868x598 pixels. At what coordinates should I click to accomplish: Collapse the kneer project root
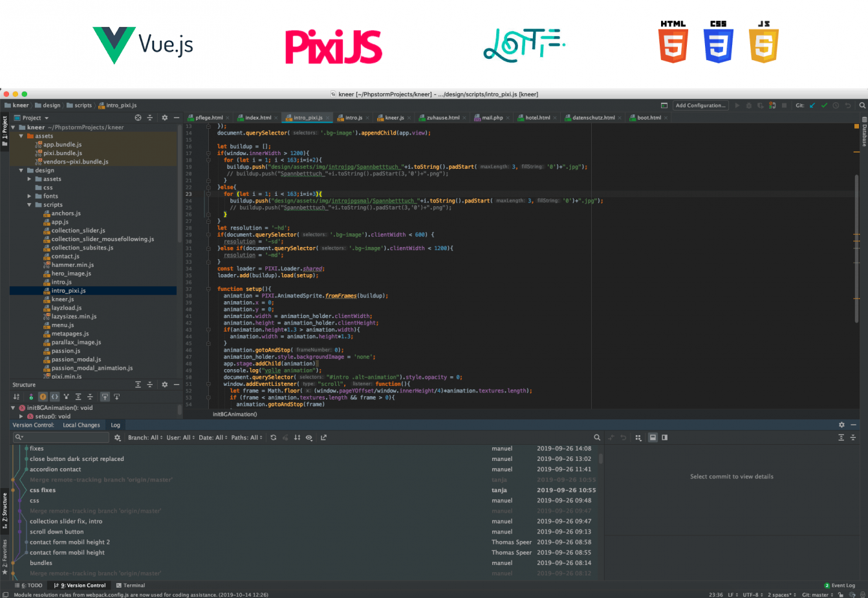point(14,127)
